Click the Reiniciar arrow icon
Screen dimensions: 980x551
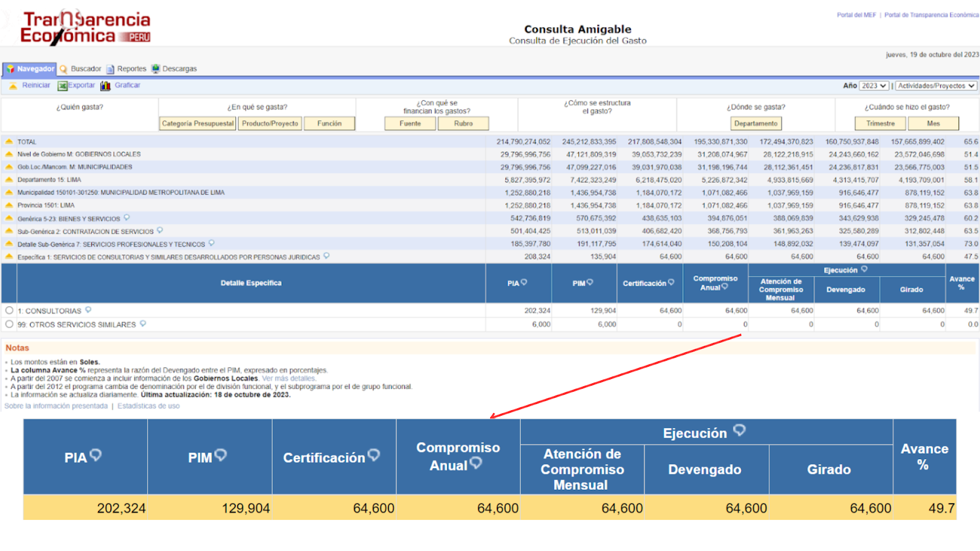[x=13, y=86]
